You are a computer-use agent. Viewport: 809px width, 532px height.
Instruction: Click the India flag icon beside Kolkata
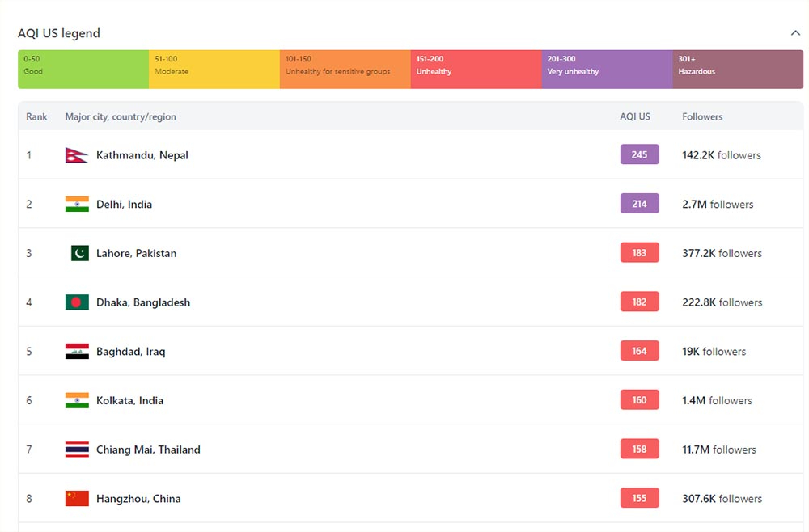click(x=77, y=400)
